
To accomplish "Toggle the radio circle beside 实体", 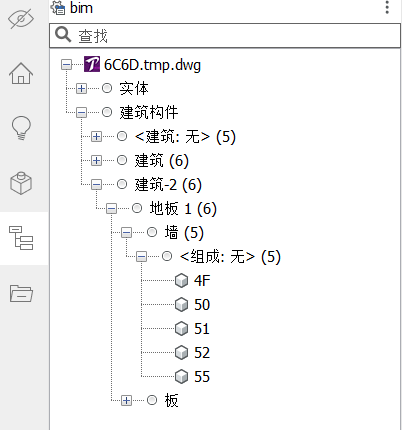I will (x=107, y=88).
